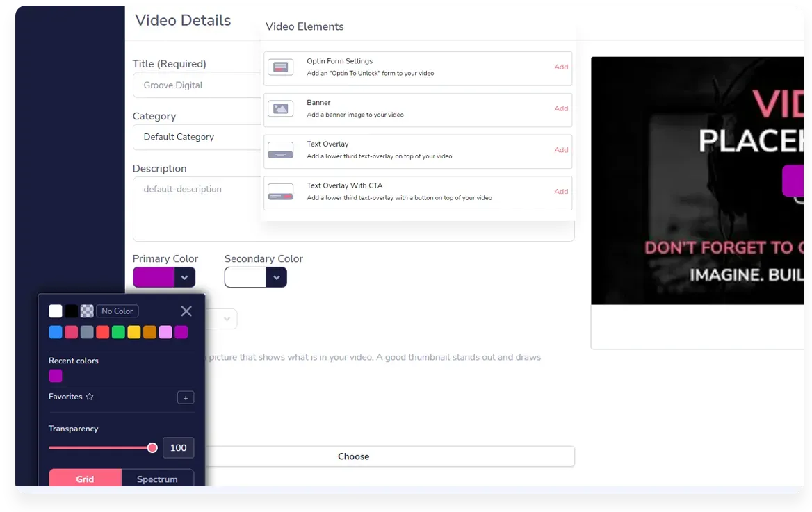Image resolution: width=812 pixels, height=512 pixels.
Task: Click the Optin Form Settings icon
Action: click(x=280, y=67)
